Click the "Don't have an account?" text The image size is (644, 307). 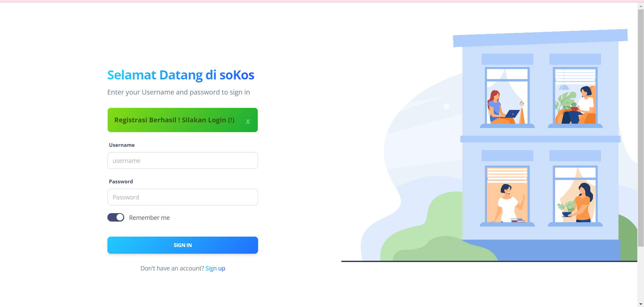(x=172, y=268)
